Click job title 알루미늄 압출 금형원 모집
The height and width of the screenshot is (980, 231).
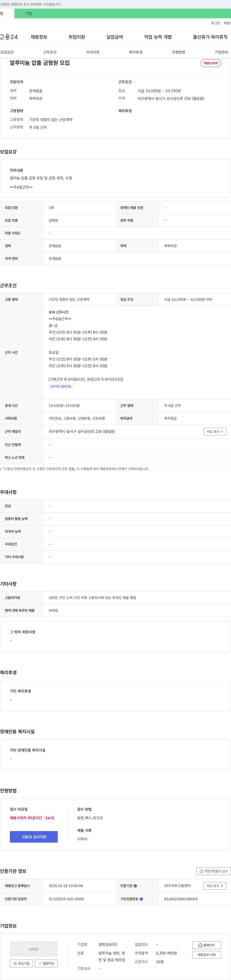click(x=40, y=63)
